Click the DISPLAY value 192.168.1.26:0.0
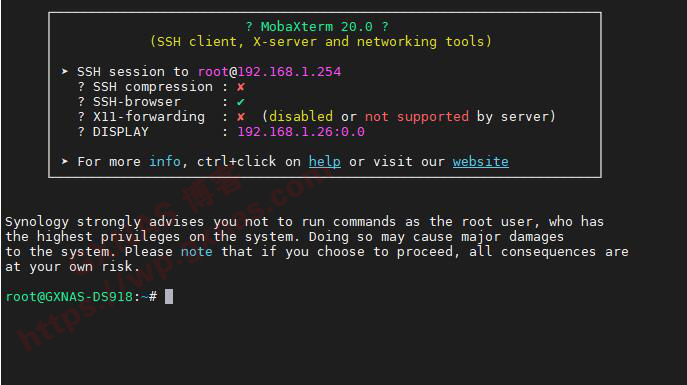The height and width of the screenshot is (385, 687). coord(301,131)
